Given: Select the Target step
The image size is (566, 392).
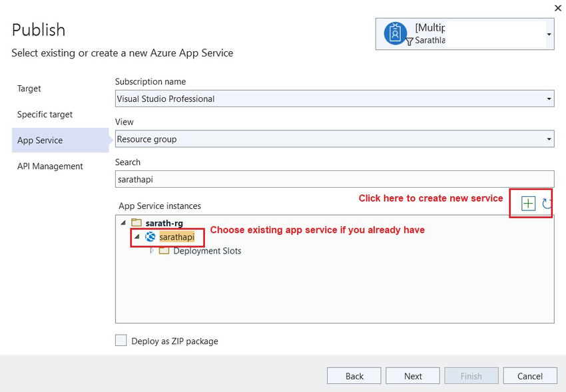Looking at the screenshot, I should pos(29,88).
